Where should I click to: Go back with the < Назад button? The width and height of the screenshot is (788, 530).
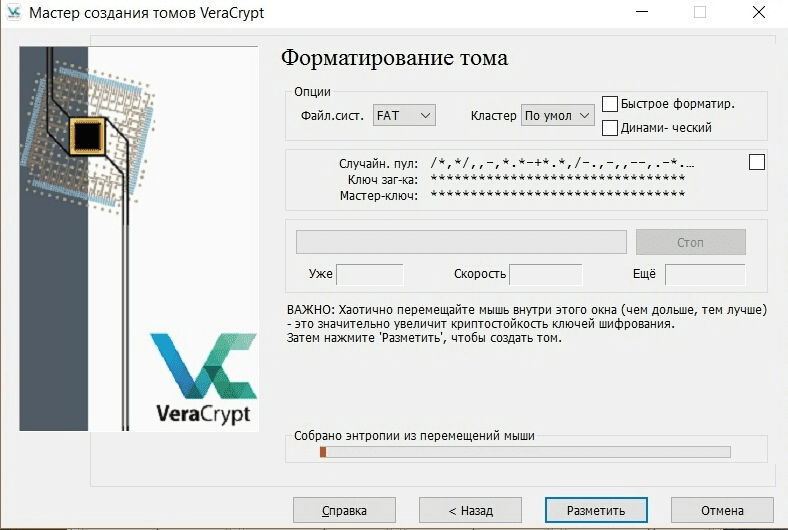click(x=470, y=510)
